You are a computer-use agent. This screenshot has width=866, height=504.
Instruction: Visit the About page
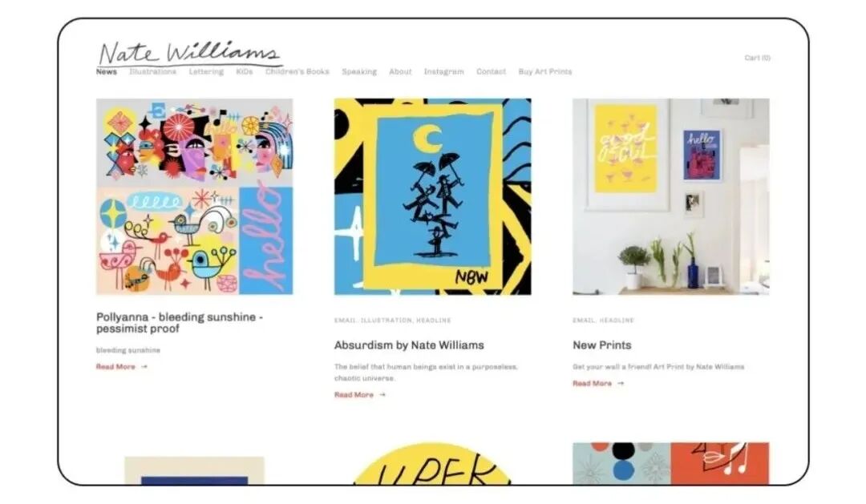coord(400,72)
